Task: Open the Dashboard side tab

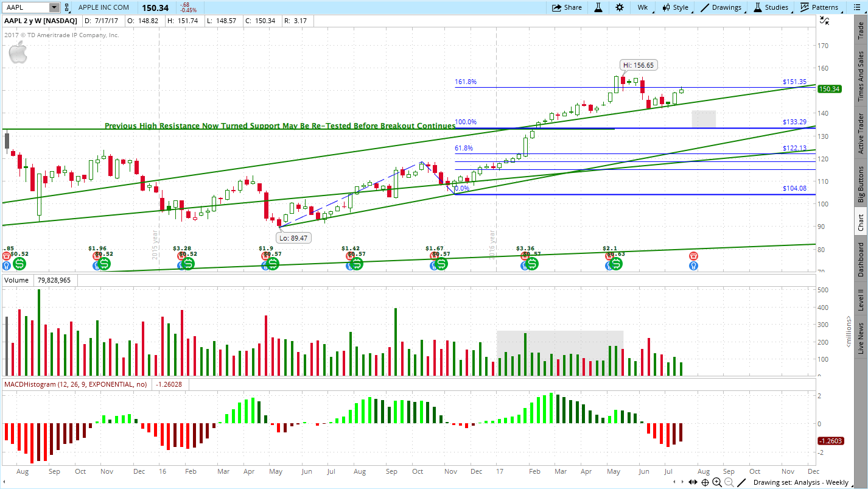Action: (861, 259)
